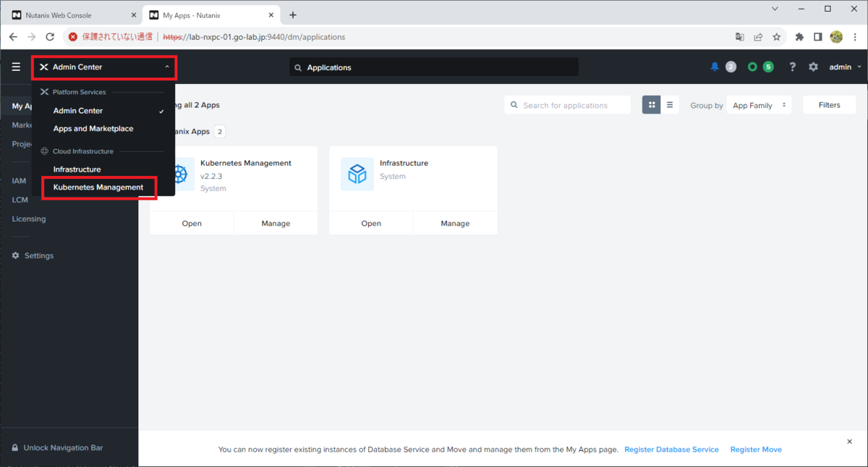Open the gear settings icon in header
Viewport: 868px width, 467px height.
point(813,67)
